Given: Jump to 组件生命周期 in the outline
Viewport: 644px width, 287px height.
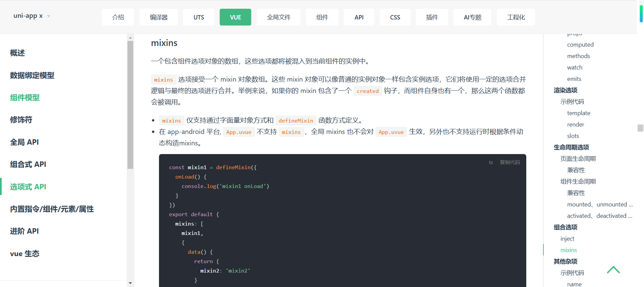Looking at the screenshot, I should click(578, 182).
